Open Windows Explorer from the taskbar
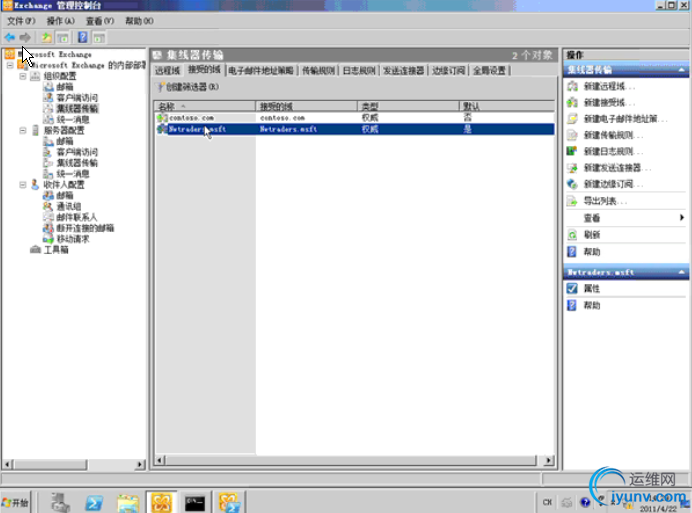This screenshot has height=513, width=692. tap(128, 503)
